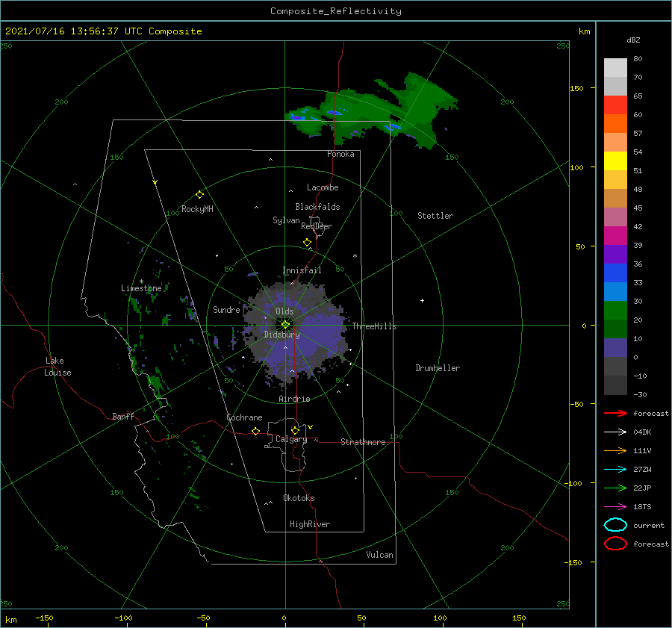Click the Limestone label
This screenshot has width=672, height=628.
(x=141, y=288)
